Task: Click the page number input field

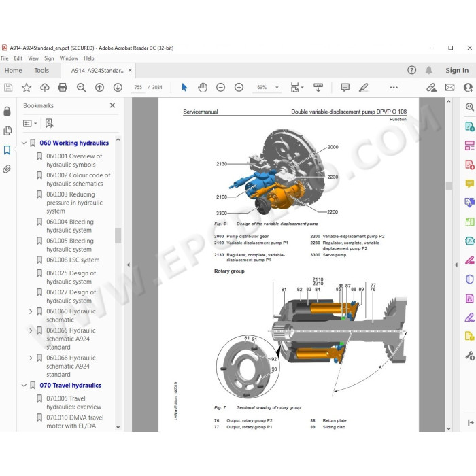Action: pyautogui.click(x=139, y=88)
